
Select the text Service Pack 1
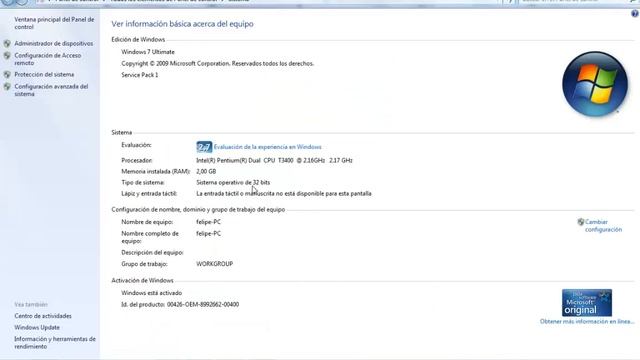pyautogui.click(x=140, y=75)
